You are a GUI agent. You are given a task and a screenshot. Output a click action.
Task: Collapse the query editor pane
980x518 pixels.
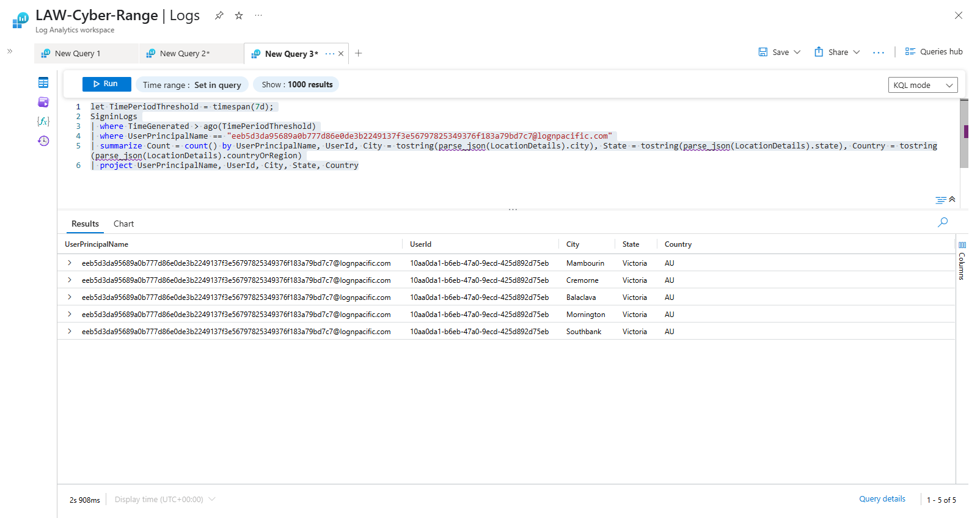[952, 199]
